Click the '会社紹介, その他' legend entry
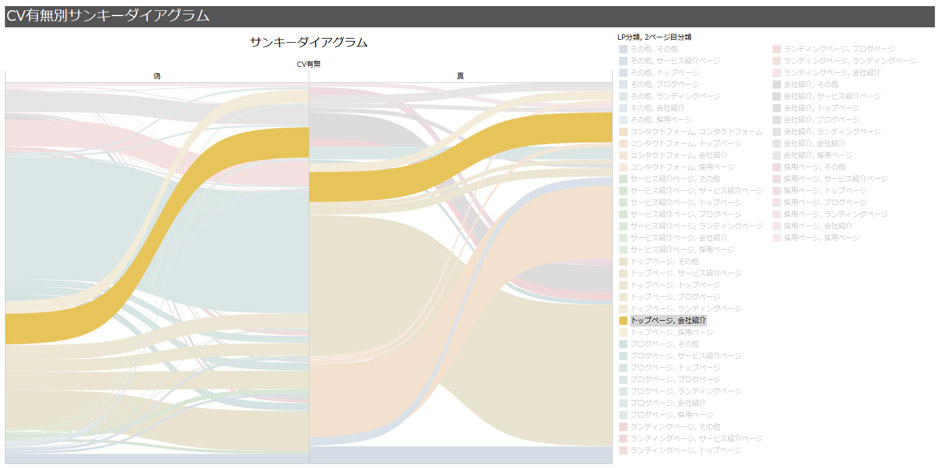The width and height of the screenshot is (939, 468). 811,85
